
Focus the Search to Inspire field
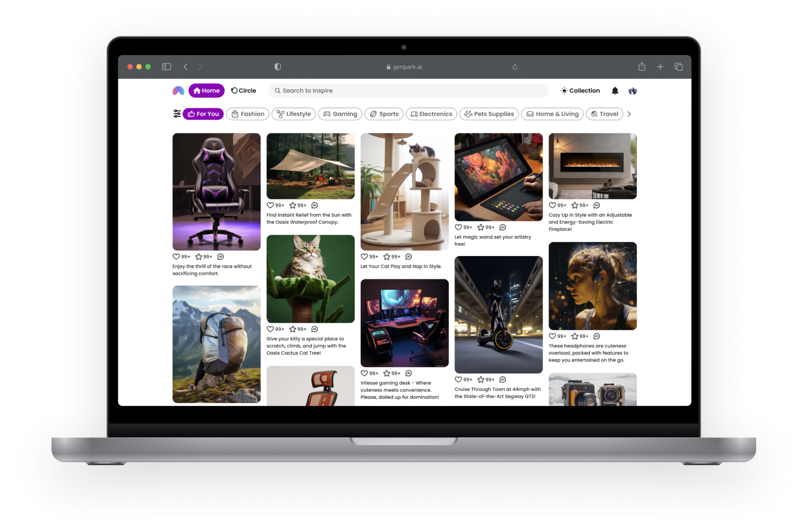(407, 91)
